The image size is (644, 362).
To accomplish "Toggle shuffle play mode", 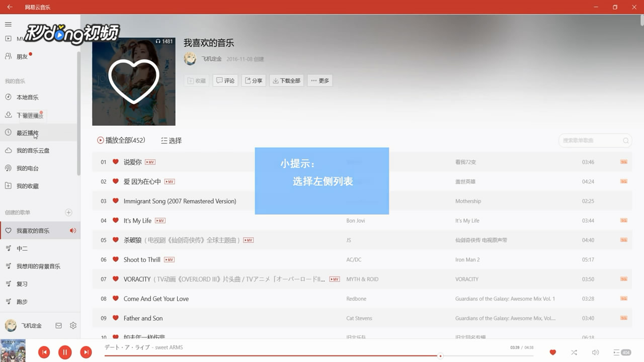I will click(574, 352).
